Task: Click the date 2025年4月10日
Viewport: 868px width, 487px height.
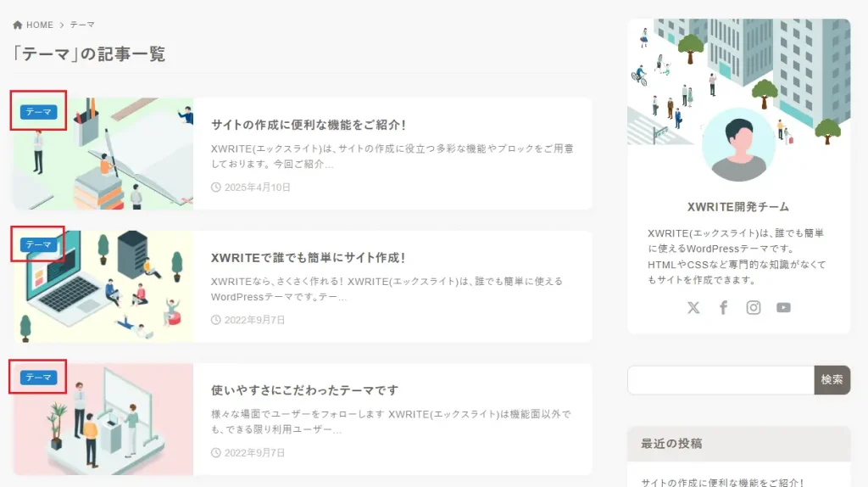Action: (x=258, y=188)
